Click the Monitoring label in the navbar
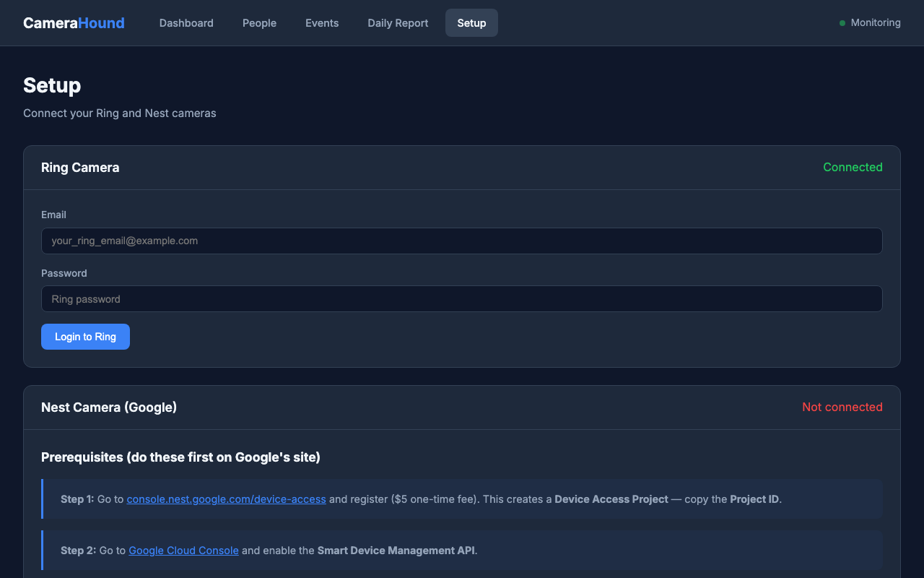 pyautogui.click(x=876, y=22)
